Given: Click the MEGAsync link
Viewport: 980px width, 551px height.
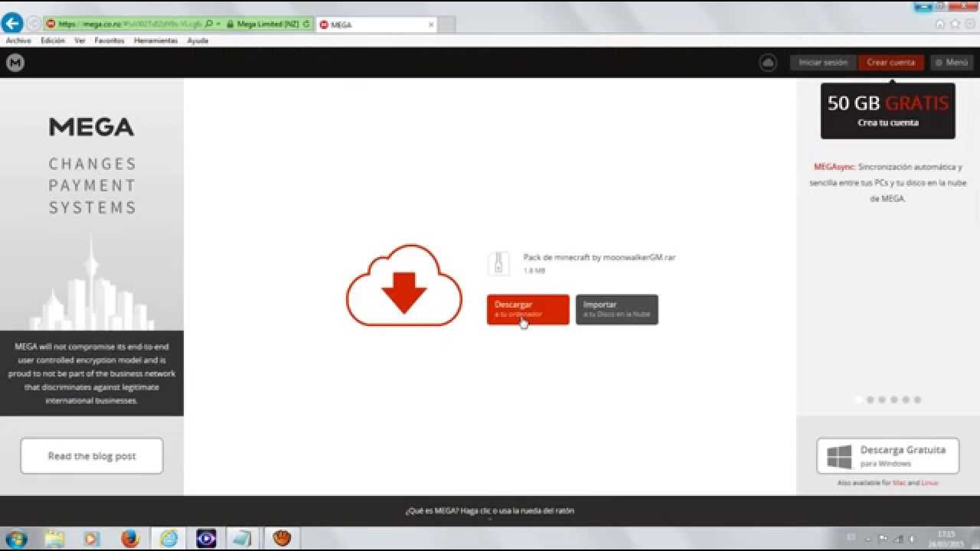Looking at the screenshot, I should coord(834,166).
